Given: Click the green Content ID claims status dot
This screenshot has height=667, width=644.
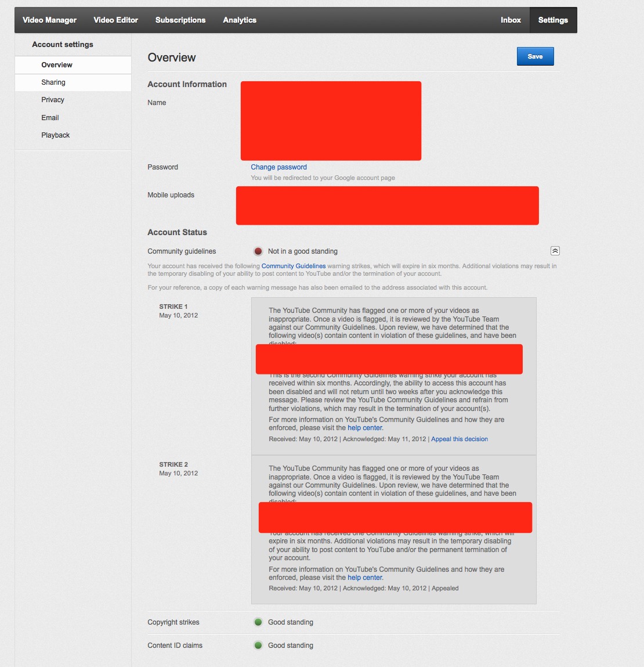Looking at the screenshot, I should point(258,646).
